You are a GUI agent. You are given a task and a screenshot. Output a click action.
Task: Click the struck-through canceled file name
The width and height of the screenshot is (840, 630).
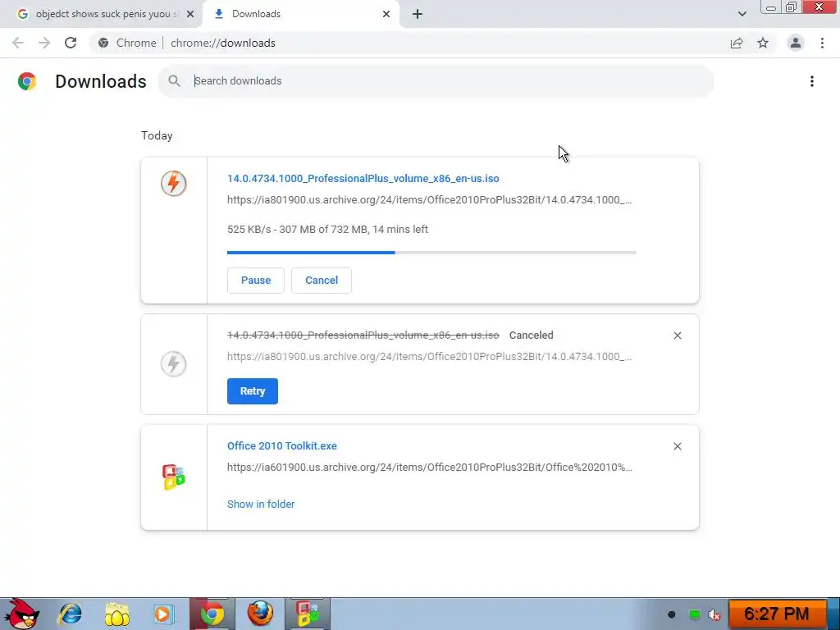(363, 336)
